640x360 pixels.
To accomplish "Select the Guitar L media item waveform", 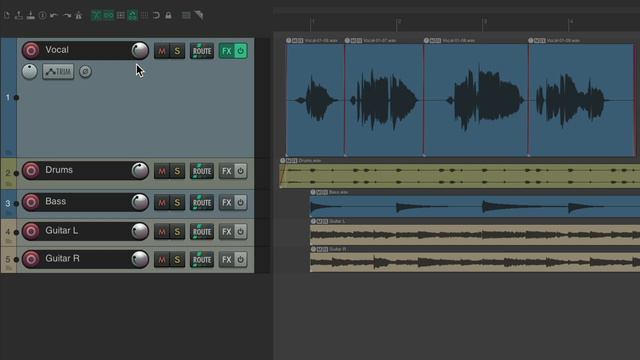I will click(x=475, y=235).
